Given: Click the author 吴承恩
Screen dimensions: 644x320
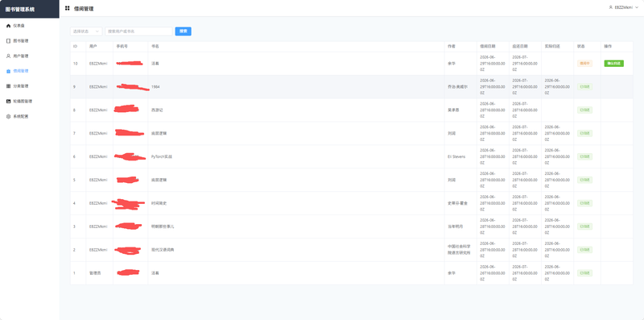Looking at the screenshot, I should pos(453,110).
